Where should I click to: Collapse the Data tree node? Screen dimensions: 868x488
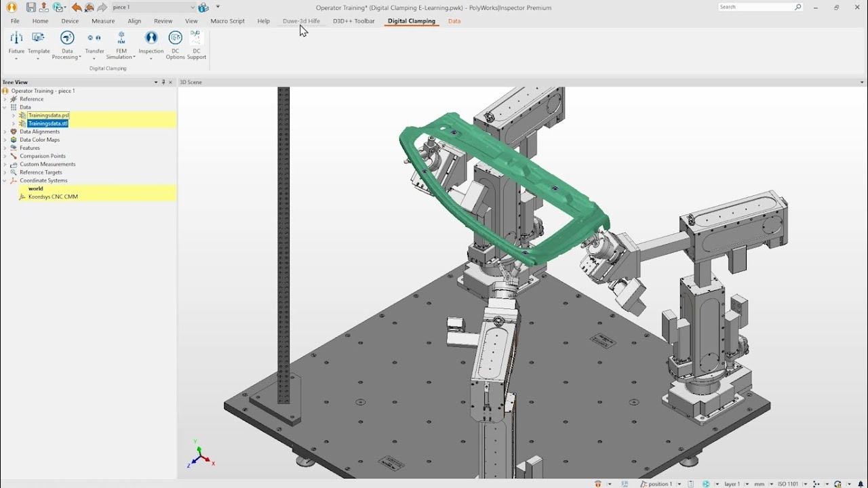click(5, 107)
